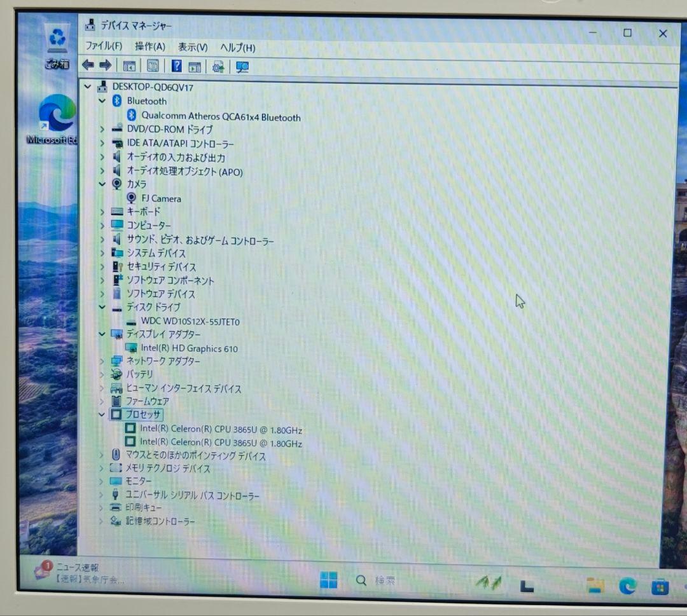Select the モニター row
Viewport: 687px width, 616px height.
click(x=139, y=481)
